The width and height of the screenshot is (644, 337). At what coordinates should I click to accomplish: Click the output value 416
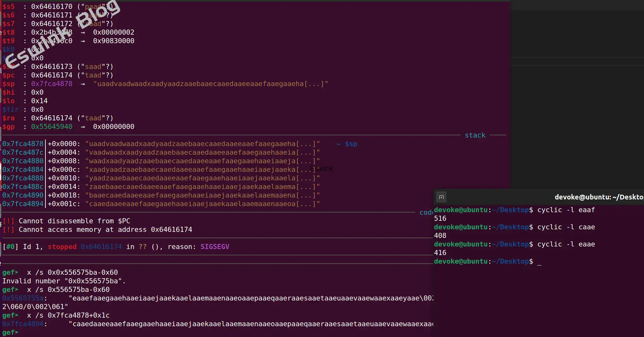pos(440,253)
